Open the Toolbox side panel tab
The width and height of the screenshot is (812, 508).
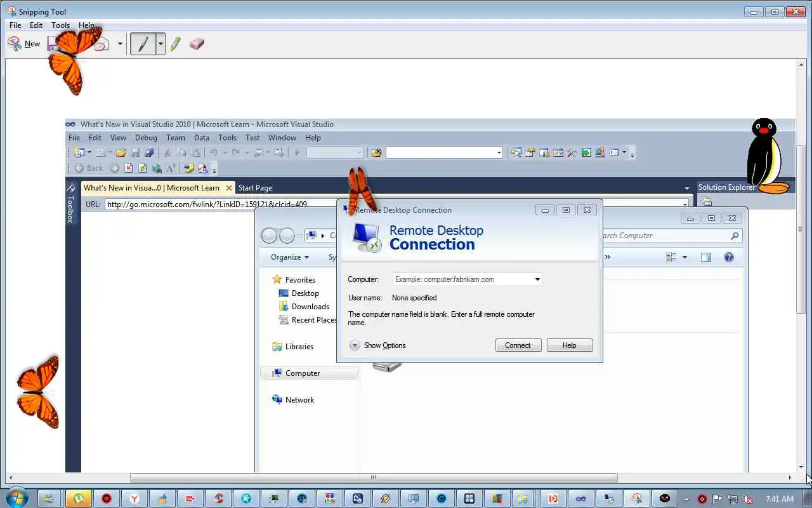pyautogui.click(x=70, y=203)
